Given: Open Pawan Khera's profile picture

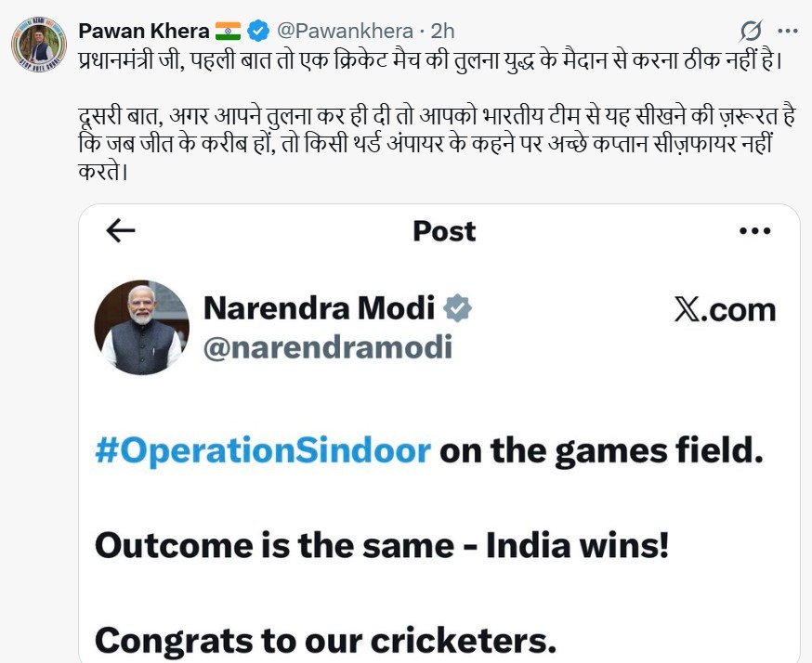Looking at the screenshot, I should [x=39, y=44].
